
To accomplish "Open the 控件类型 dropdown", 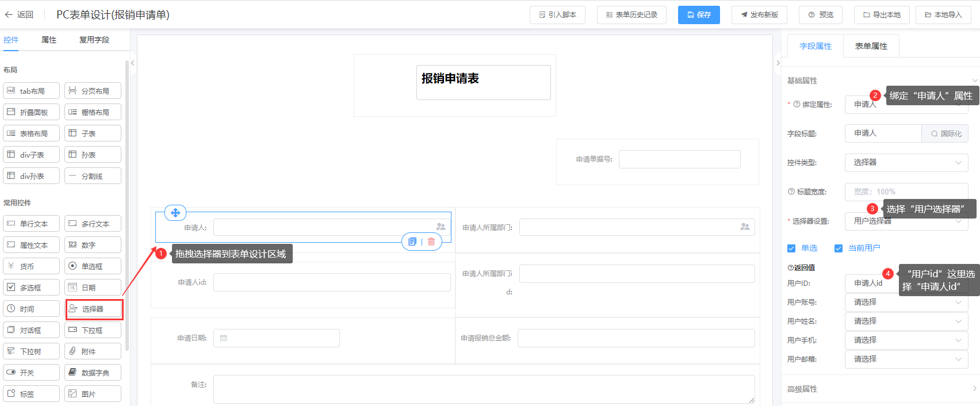I will [906, 163].
